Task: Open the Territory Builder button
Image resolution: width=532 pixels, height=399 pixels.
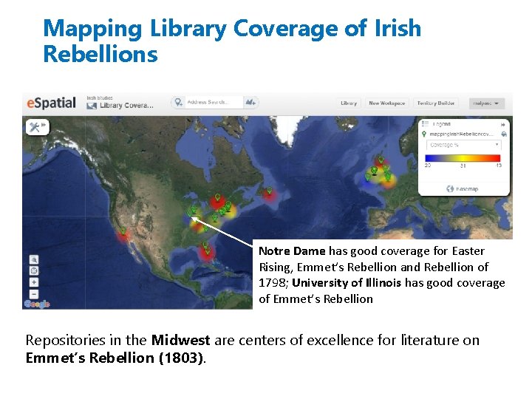Action: pos(436,103)
